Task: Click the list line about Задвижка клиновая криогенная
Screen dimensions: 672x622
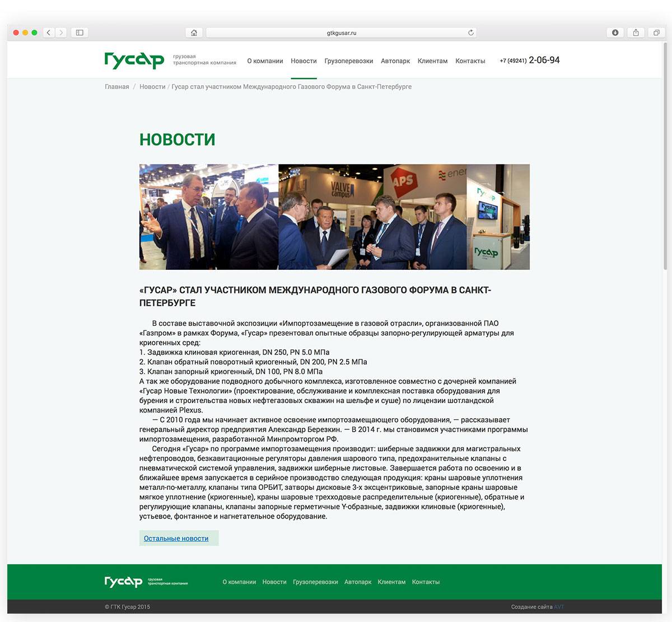Action: 234,352
